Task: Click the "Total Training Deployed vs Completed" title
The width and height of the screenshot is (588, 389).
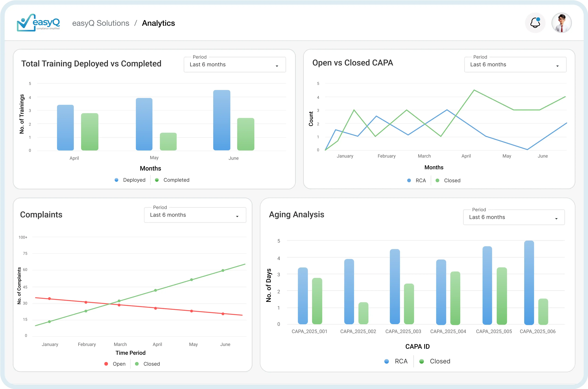Action: click(91, 64)
